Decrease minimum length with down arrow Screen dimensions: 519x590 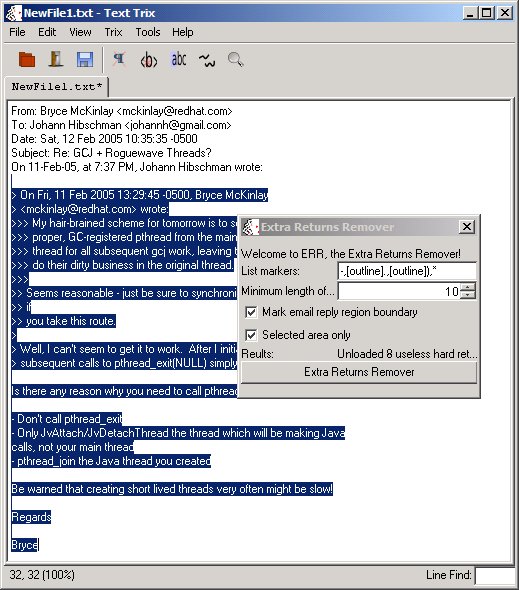pos(468,295)
